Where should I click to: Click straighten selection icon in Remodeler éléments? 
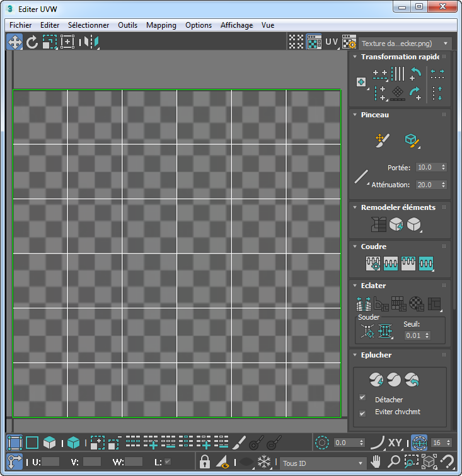coord(379,224)
